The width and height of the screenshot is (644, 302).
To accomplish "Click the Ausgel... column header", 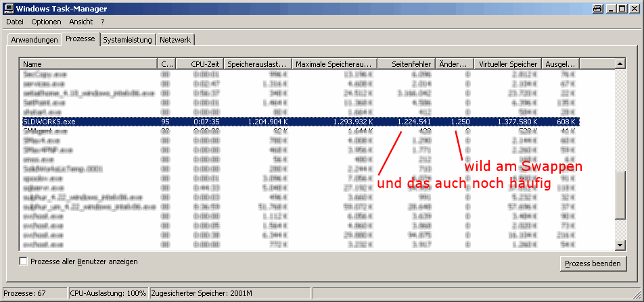I will pos(561,64).
